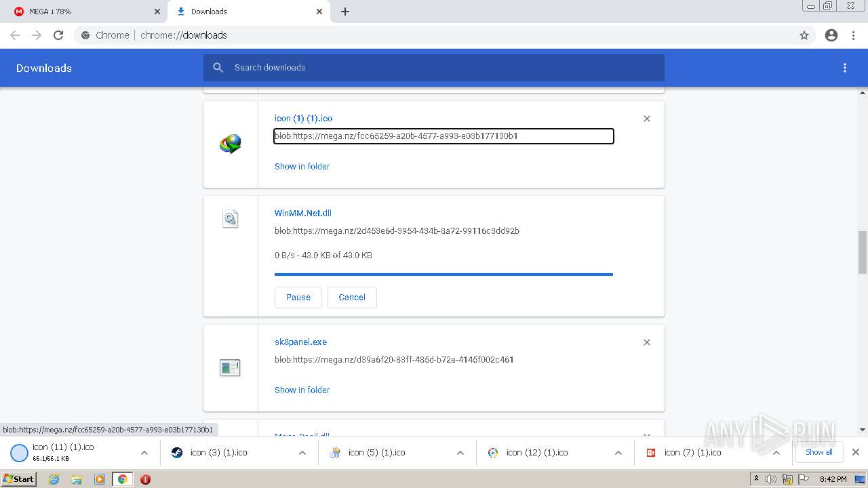
Task: Bookmark this page with star icon
Action: [x=804, y=35]
